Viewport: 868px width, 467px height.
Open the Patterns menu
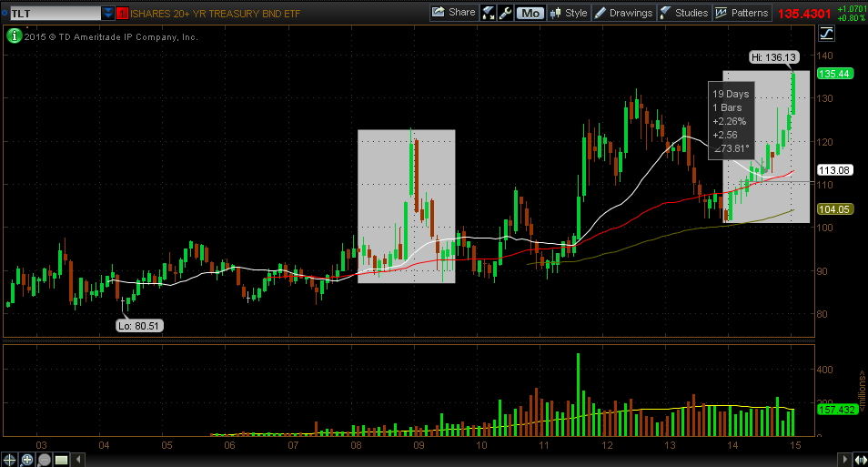click(x=742, y=13)
